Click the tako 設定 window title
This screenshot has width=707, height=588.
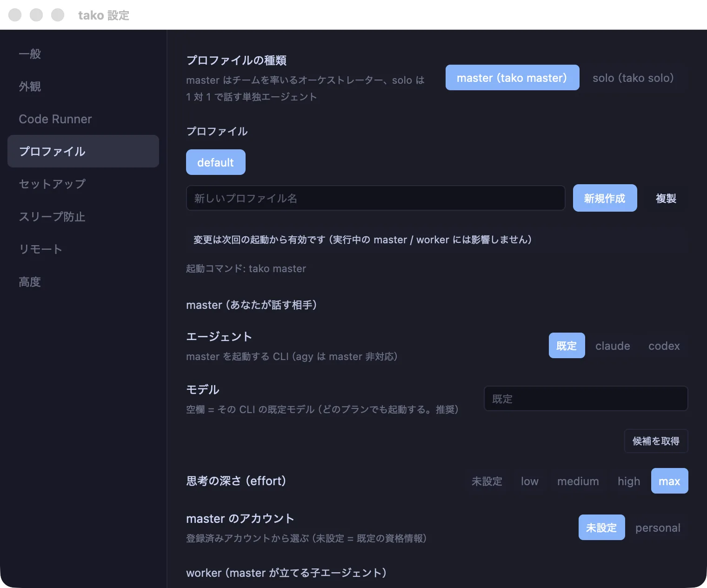pyautogui.click(x=104, y=15)
